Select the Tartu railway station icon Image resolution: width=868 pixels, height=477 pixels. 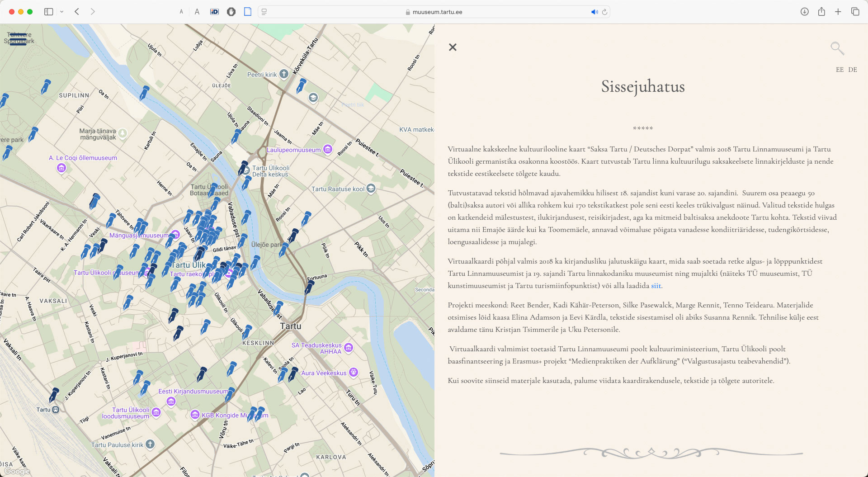[x=56, y=410]
